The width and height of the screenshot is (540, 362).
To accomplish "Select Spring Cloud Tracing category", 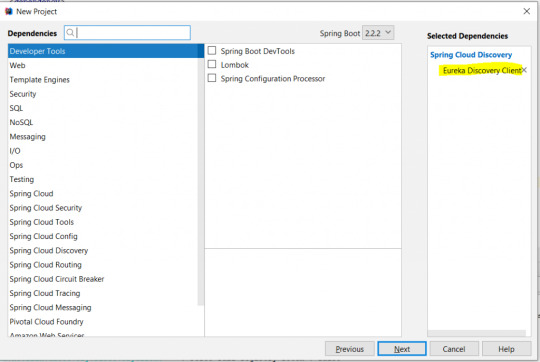I will point(103,293).
